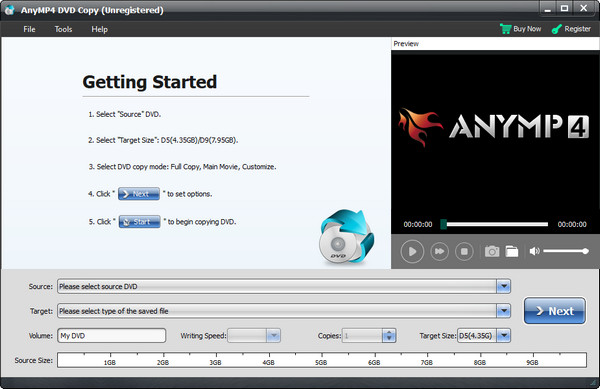Image resolution: width=600 pixels, height=389 pixels.
Task: Click the Buy Now shopping cart
Action: [505, 29]
